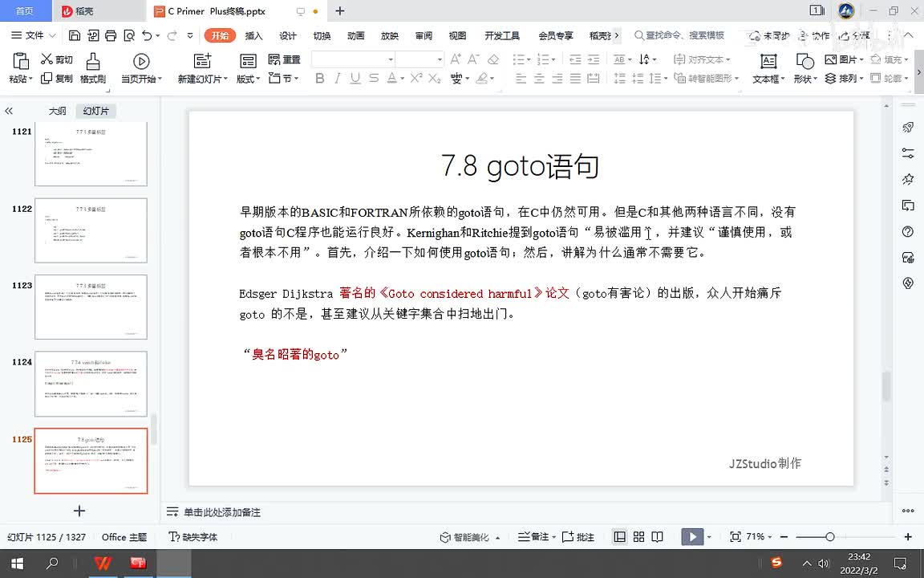
Task: Click the Format Painter (格式刷) icon
Action: click(x=93, y=61)
